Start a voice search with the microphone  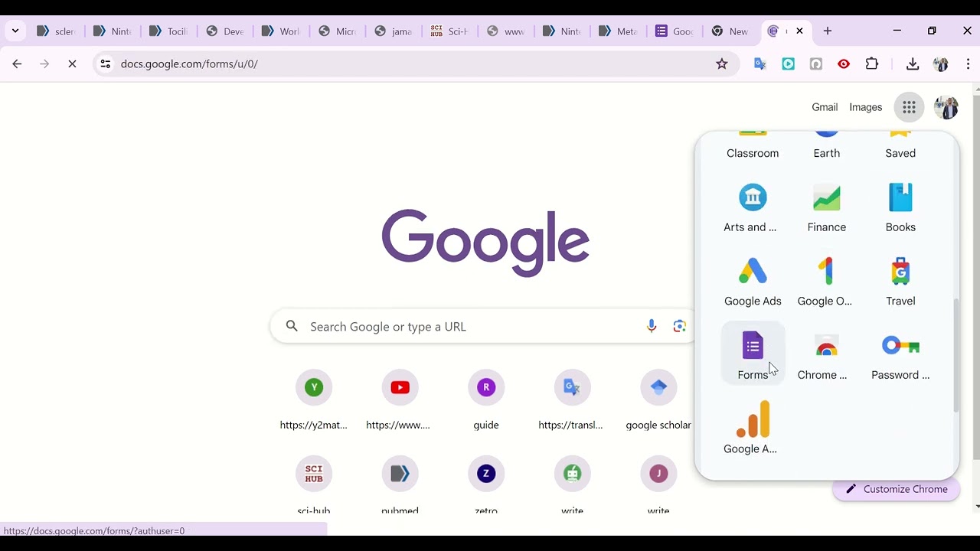[x=652, y=327]
